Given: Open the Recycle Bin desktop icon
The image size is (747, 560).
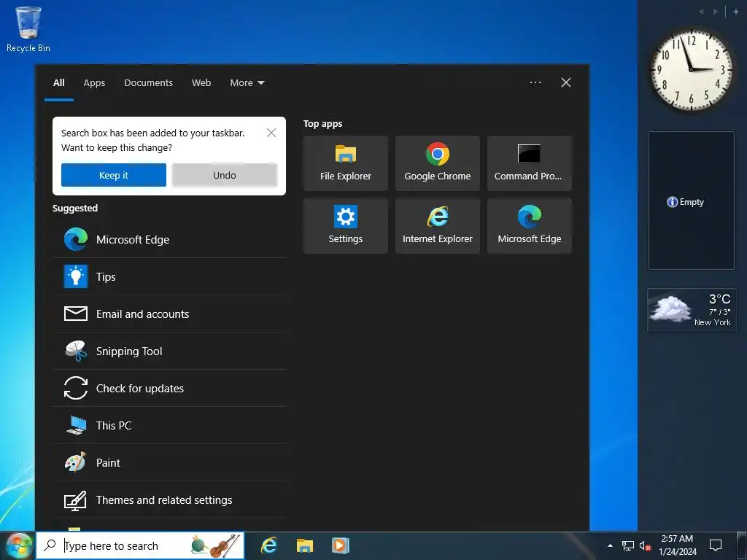Looking at the screenshot, I should click(x=28, y=28).
